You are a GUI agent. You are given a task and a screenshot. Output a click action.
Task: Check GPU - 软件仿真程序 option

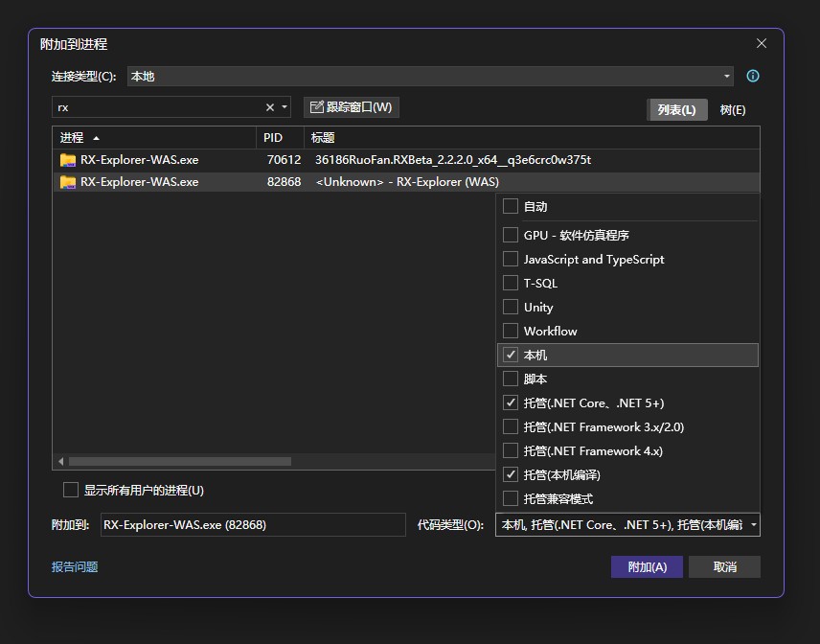(x=510, y=235)
